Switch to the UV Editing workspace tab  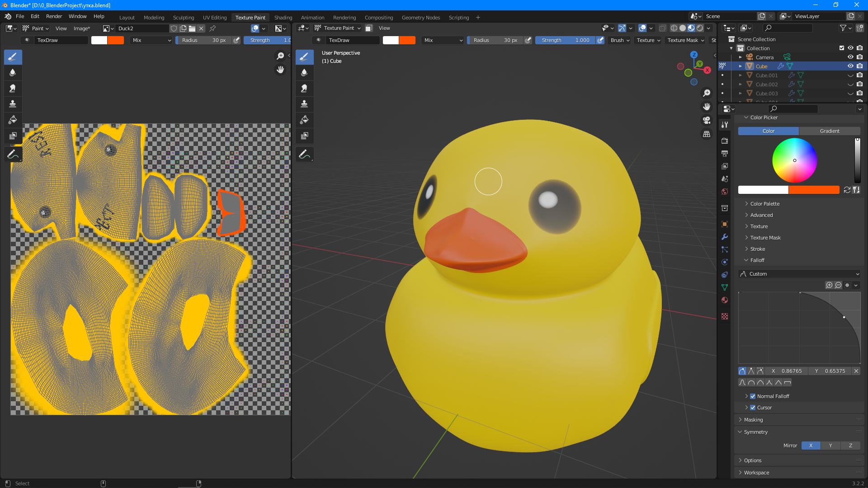[x=214, y=18]
